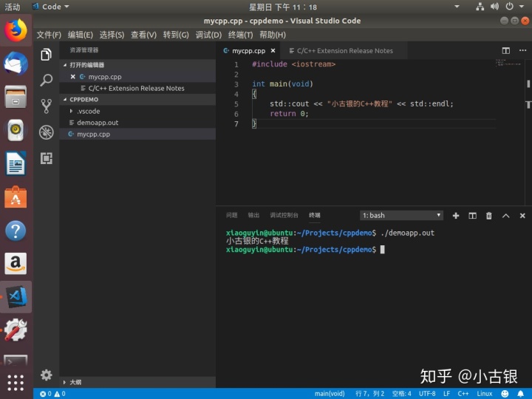Open the clock calendar in top bar
The image size is (532, 399).
(x=283, y=7)
